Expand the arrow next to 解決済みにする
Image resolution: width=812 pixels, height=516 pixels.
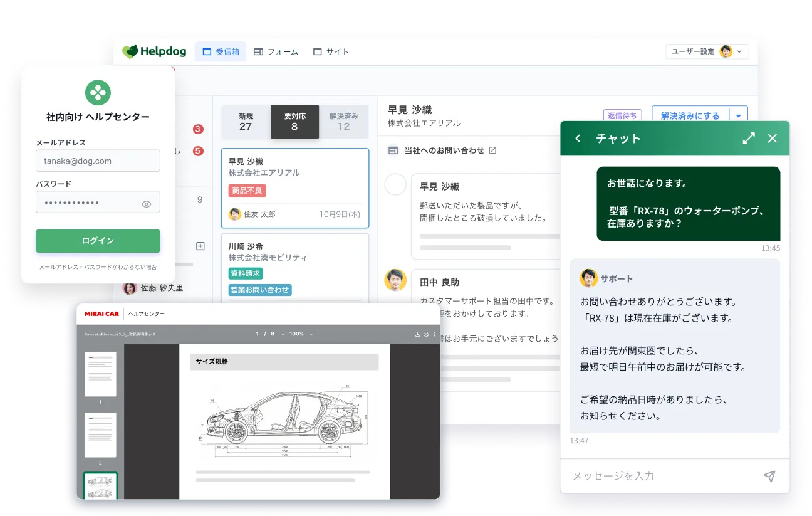pyautogui.click(x=738, y=116)
